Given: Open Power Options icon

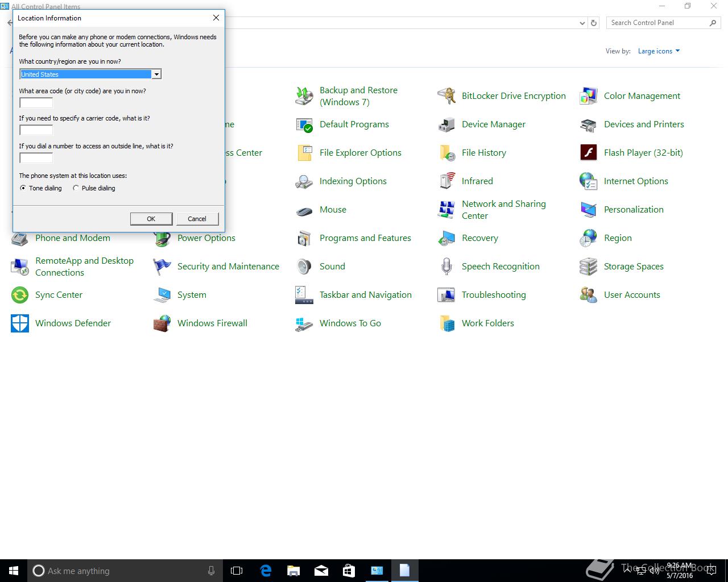Looking at the screenshot, I should point(162,239).
